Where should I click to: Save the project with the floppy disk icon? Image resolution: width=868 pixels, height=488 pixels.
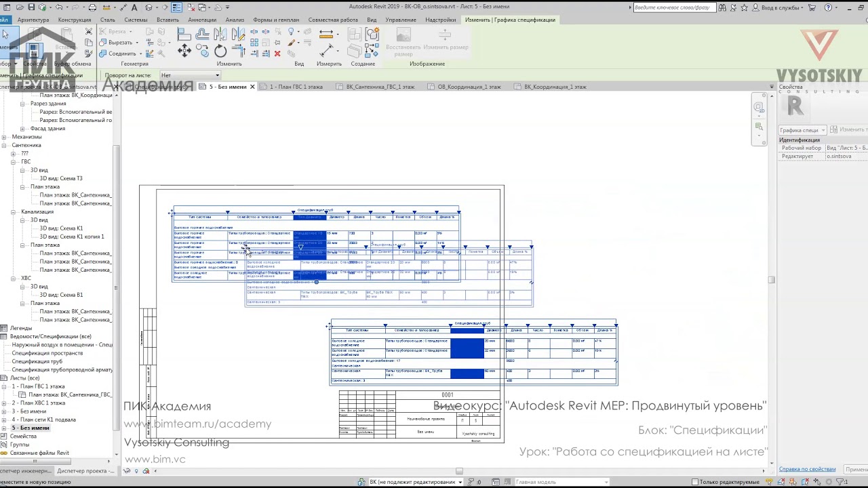pos(32,7)
